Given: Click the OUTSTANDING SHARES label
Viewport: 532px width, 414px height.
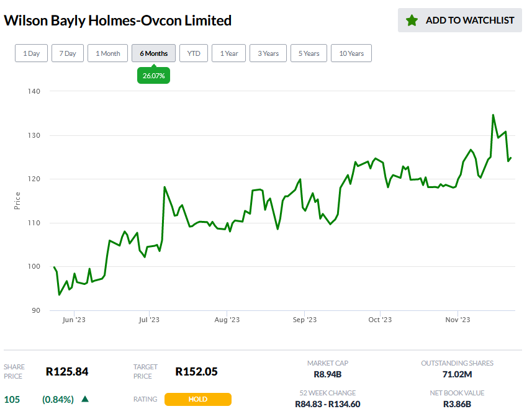Looking at the screenshot, I should [x=457, y=363].
